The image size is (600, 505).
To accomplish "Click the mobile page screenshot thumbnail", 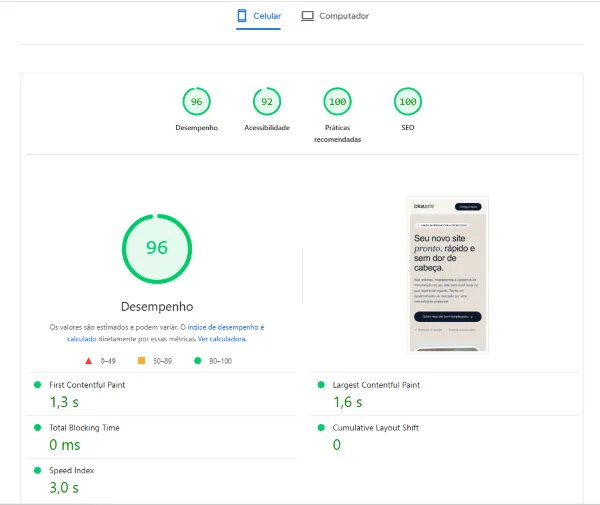I will (448, 275).
